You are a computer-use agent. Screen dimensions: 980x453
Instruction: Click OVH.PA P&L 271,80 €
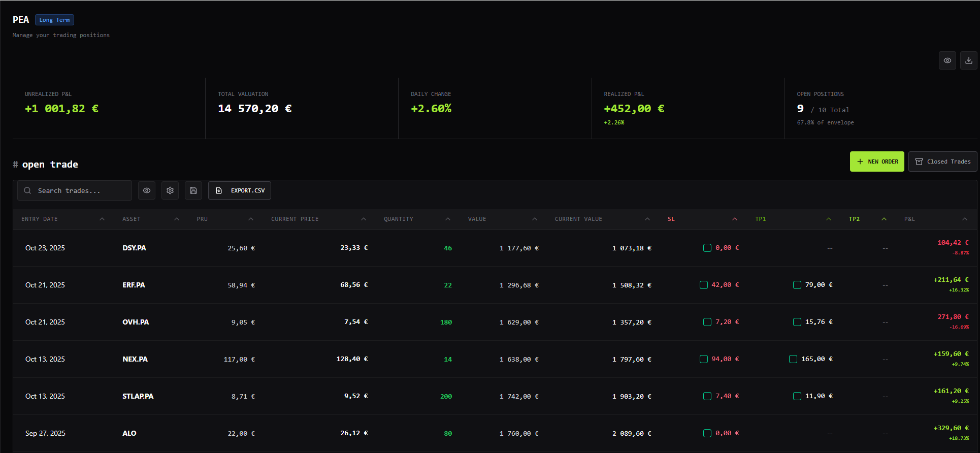coord(953,317)
